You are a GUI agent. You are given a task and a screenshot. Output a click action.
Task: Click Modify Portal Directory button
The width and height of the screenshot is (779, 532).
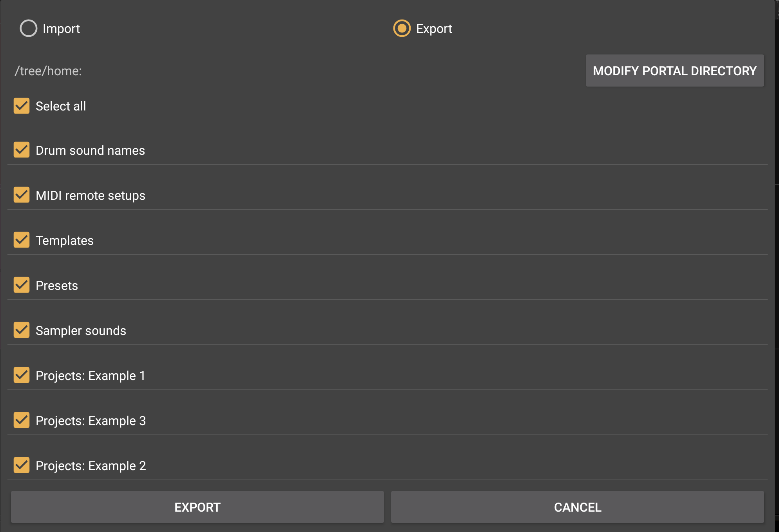674,71
